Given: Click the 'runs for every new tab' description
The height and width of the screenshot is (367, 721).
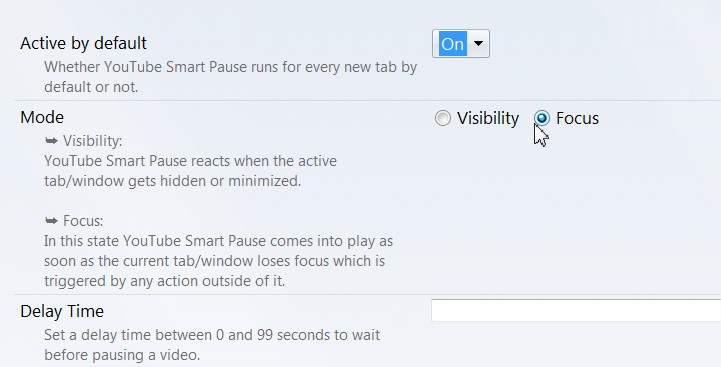Looking at the screenshot, I should click(x=230, y=77).
